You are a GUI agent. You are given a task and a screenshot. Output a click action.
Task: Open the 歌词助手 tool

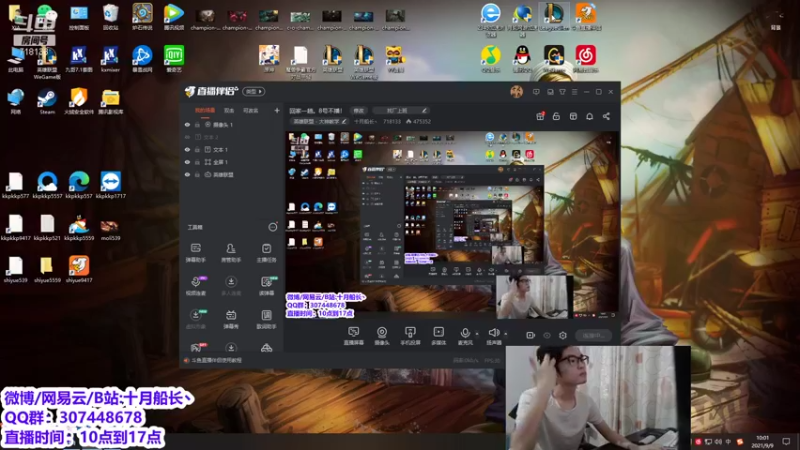coord(266,319)
